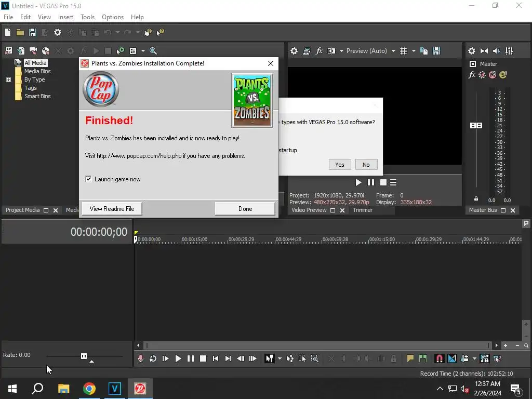532x399 pixels.
Task: Solo the Master bus
Action: click(x=503, y=75)
